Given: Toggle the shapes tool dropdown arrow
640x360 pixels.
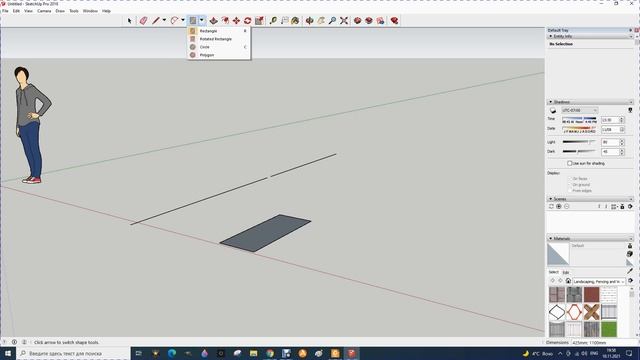Looking at the screenshot, I should [202, 20].
